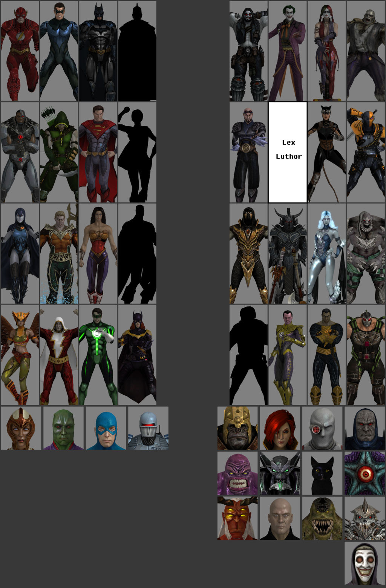Select Bane with the green venom tubes
The height and width of the screenshot is (588, 386).
tap(366, 355)
